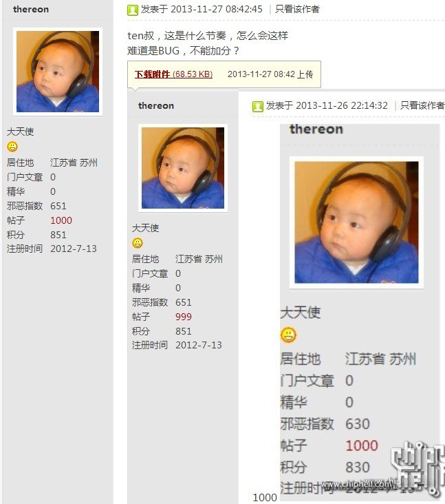This screenshot has width=445, height=504.
Task: Click 只看该作者 next to the 22:14:32 post
Action: point(422,105)
